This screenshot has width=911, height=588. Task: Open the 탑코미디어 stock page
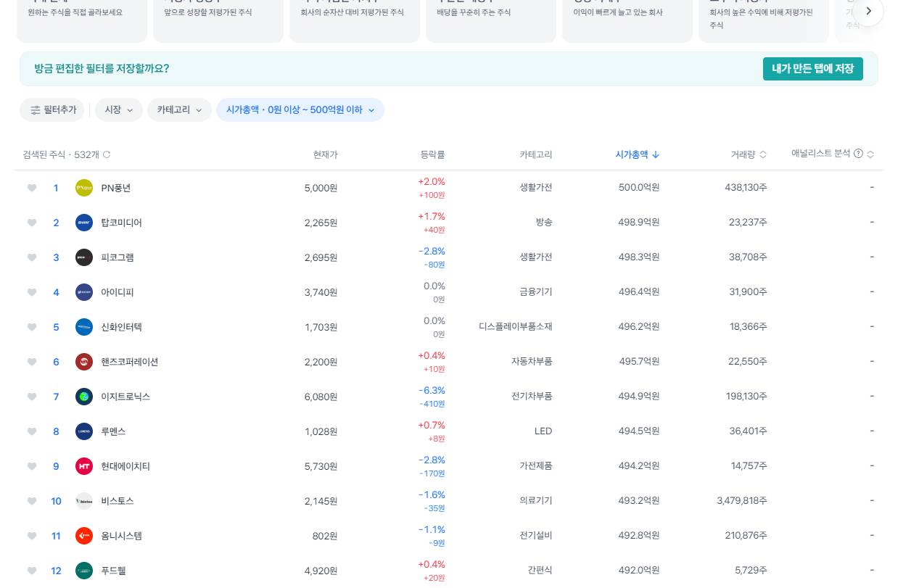(121, 223)
